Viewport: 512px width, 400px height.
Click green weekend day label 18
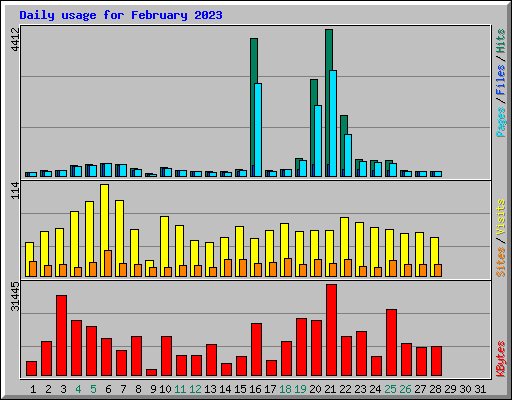point(285,389)
